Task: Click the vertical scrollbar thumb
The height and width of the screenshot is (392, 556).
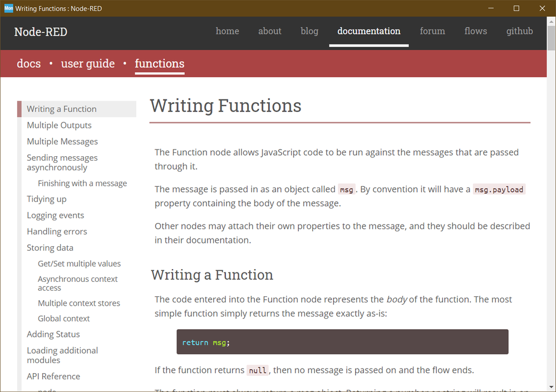Action: pos(551,38)
